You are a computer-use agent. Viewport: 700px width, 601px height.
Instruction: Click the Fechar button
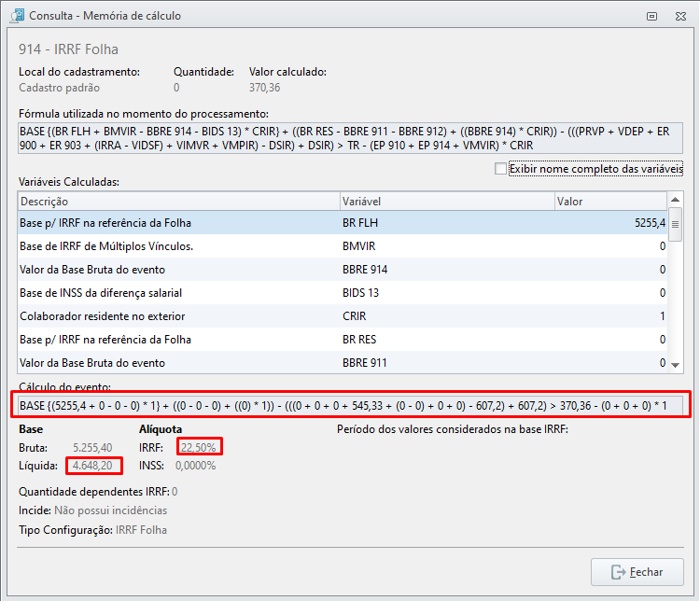(x=637, y=572)
